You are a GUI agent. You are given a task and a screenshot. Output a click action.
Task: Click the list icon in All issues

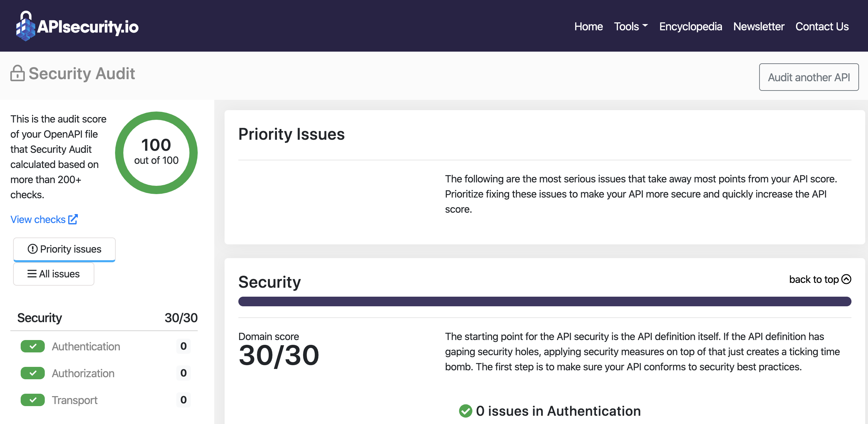[32, 274]
